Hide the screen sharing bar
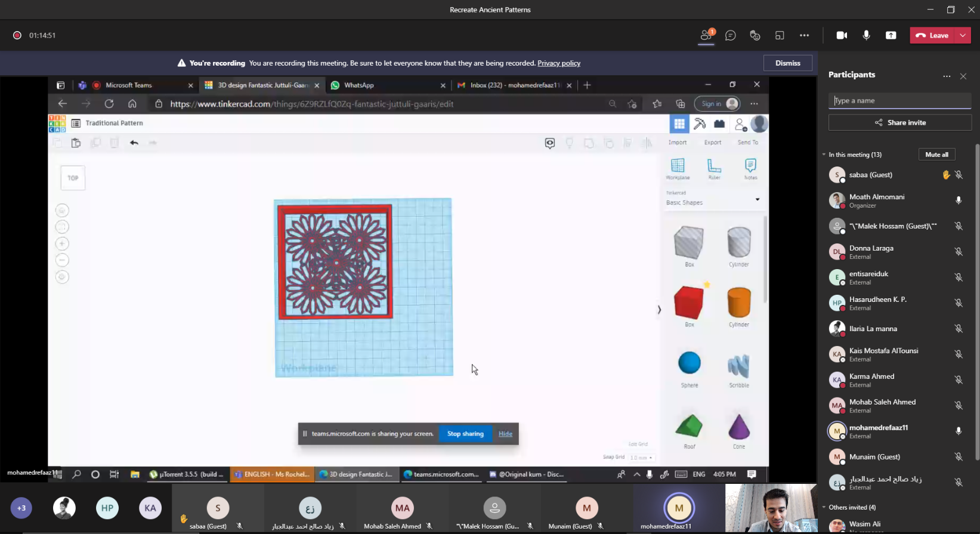 coord(505,434)
